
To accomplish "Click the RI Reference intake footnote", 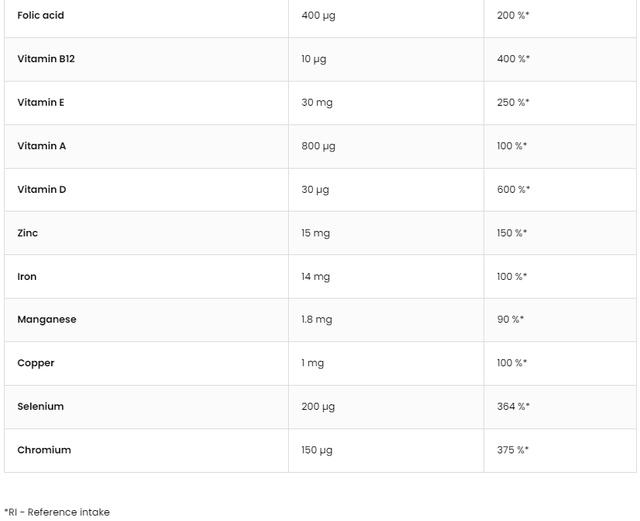I will click(57, 512).
